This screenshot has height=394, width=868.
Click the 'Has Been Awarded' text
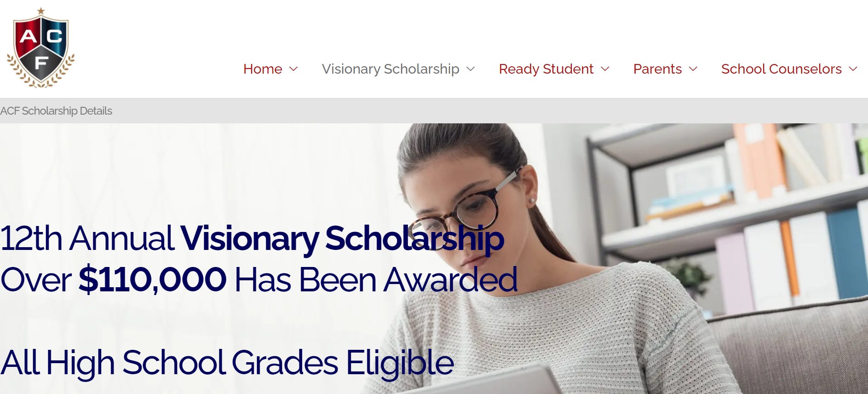(x=376, y=279)
